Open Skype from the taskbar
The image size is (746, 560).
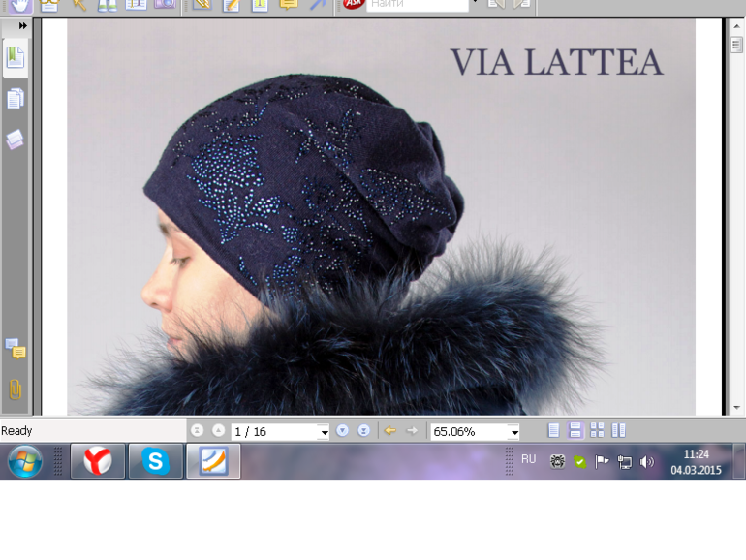pos(155,461)
